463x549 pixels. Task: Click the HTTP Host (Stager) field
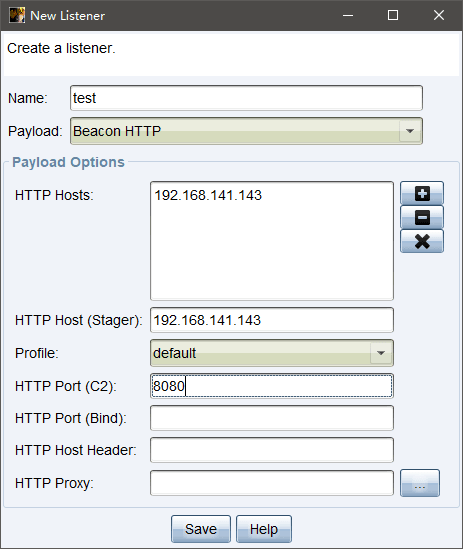(272, 320)
